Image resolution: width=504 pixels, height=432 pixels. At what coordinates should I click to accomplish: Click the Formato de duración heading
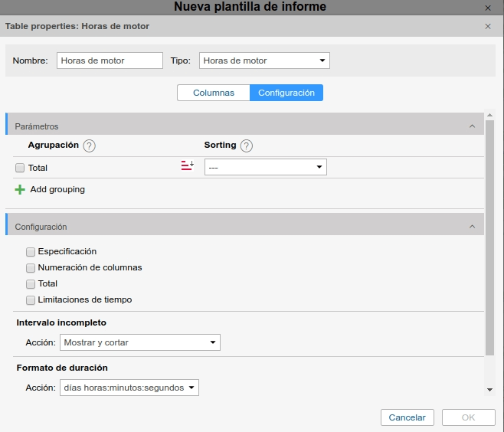point(62,368)
